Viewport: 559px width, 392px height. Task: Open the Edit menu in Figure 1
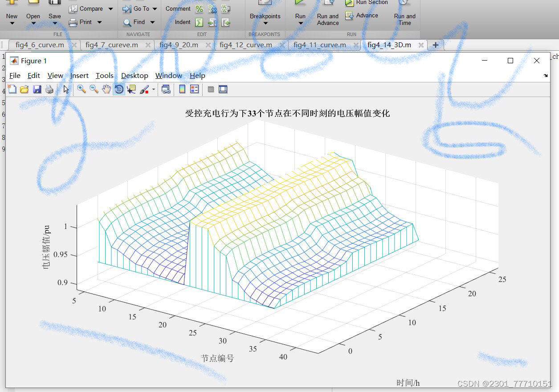pos(34,76)
